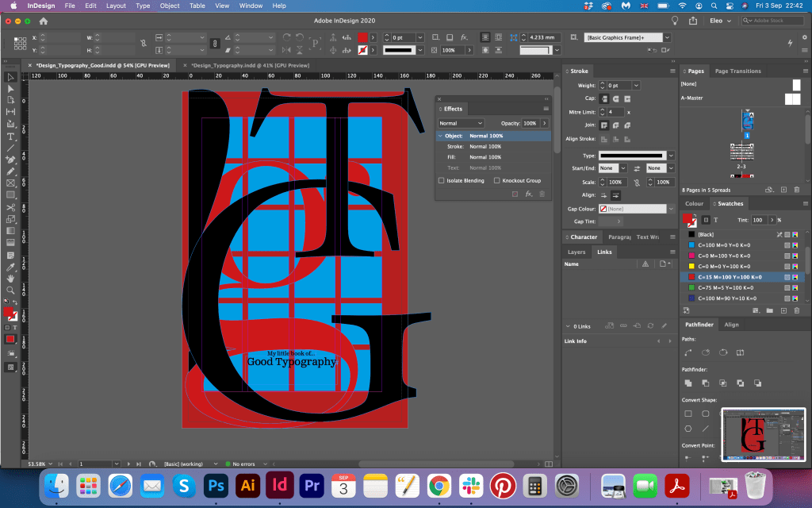The width and height of the screenshot is (812, 508).
Task: Switch to the Align tab
Action: coord(731,325)
